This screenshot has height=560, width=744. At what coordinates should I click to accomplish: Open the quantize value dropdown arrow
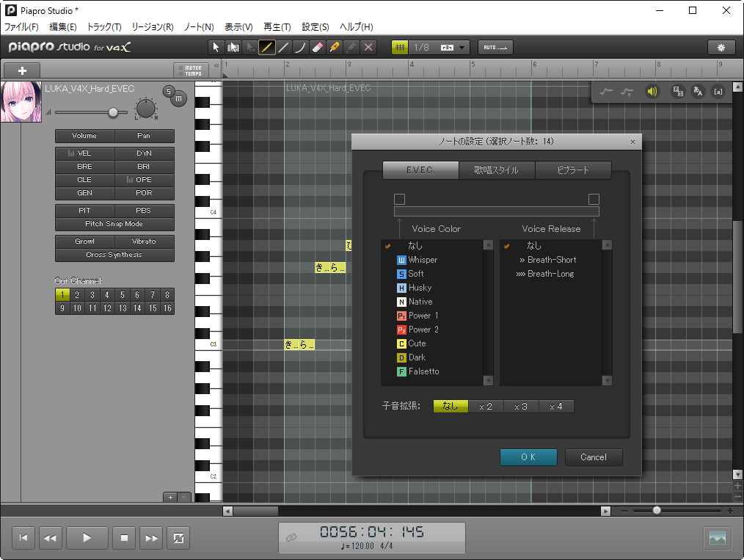(x=462, y=48)
